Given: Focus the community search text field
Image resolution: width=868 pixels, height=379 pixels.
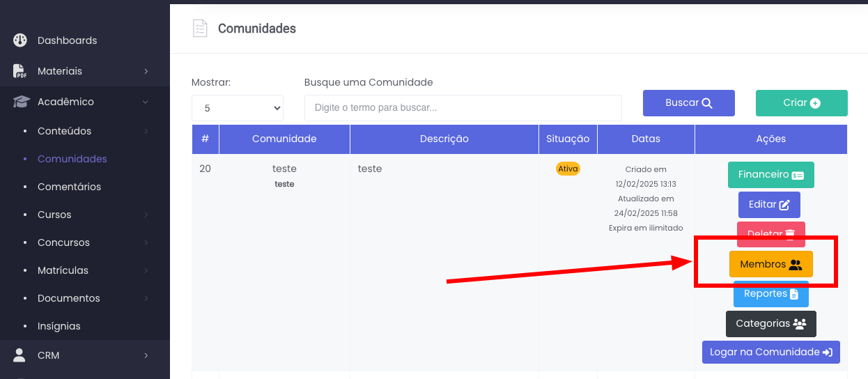Looking at the screenshot, I should click(x=463, y=108).
